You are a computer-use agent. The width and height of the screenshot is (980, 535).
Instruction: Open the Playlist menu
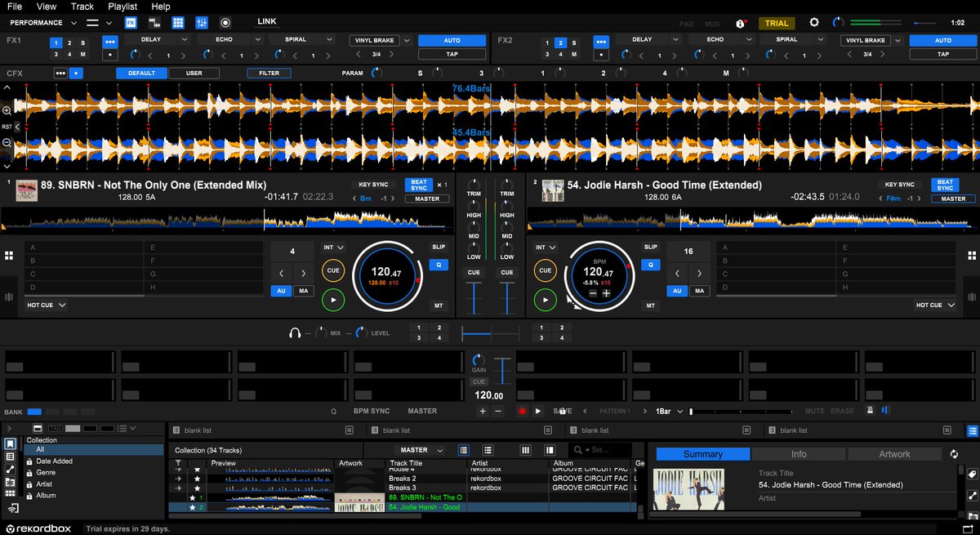(122, 7)
